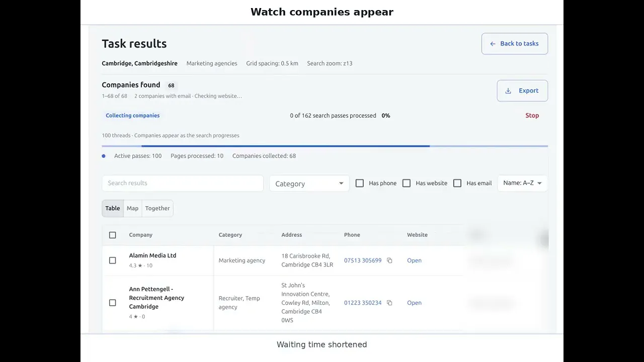The height and width of the screenshot is (362, 644).
Task: Switch to the Map view tab
Action: pyautogui.click(x=132, y=208)
